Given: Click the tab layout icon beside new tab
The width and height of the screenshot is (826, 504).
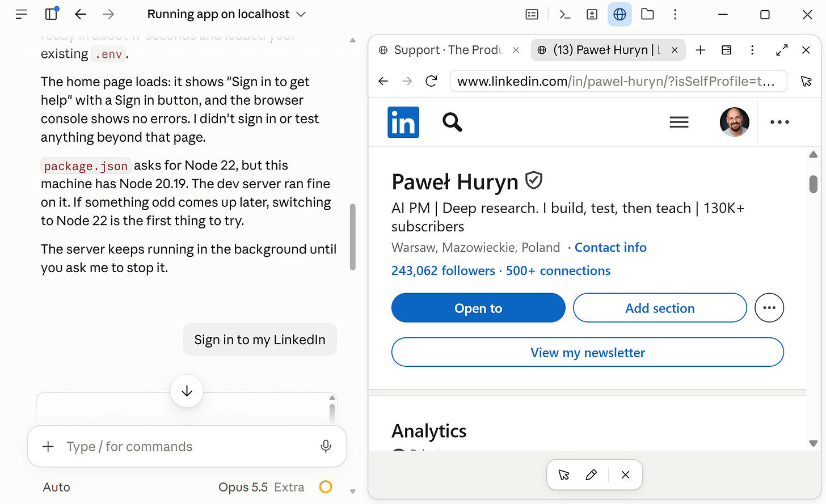Looking at the screenshot, I should coord(726,50).
